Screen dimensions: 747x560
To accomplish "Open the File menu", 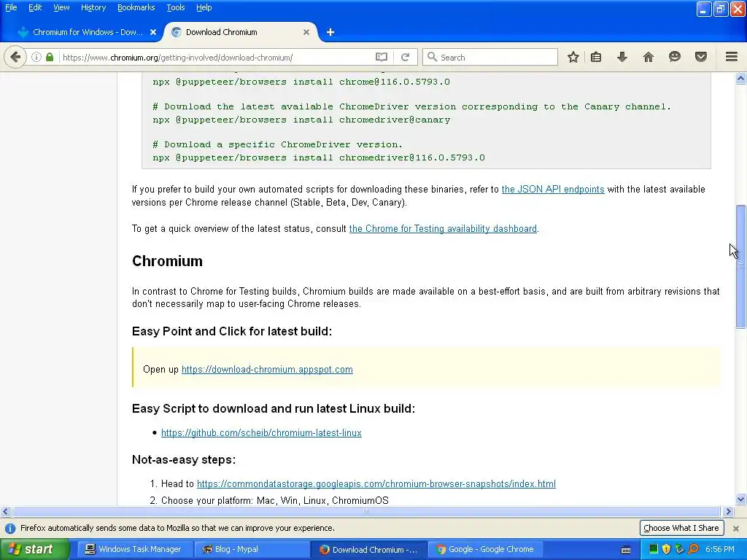I will click(x=11, y=7).
